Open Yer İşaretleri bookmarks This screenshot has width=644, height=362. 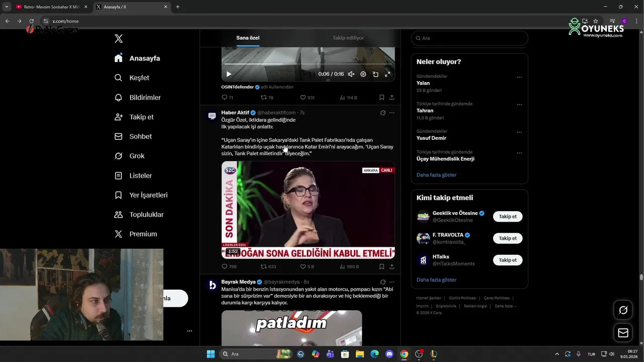(x=141, y=195)
